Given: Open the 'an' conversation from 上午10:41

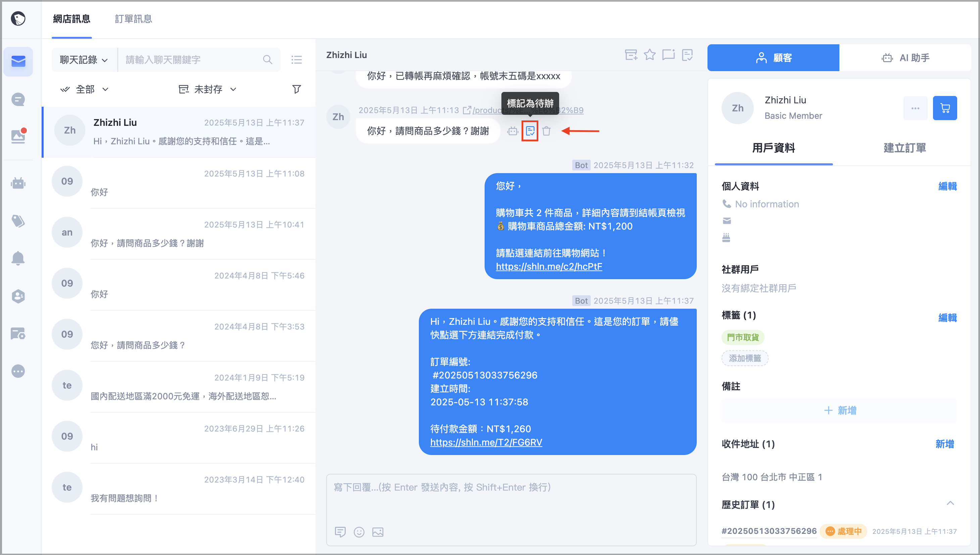Looking at the screenshot, I should click(x=179, y=234).
